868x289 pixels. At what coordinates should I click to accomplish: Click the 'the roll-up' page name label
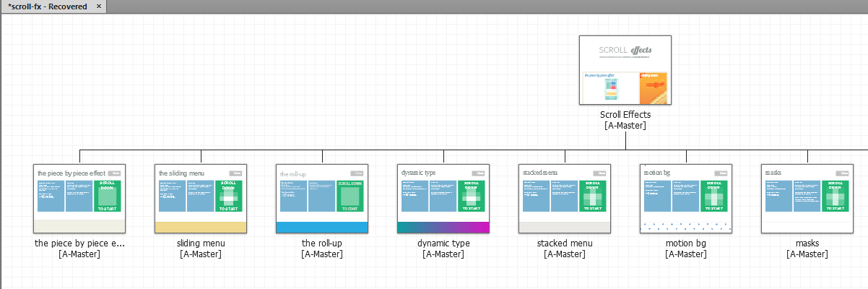(x=322, y=243)
